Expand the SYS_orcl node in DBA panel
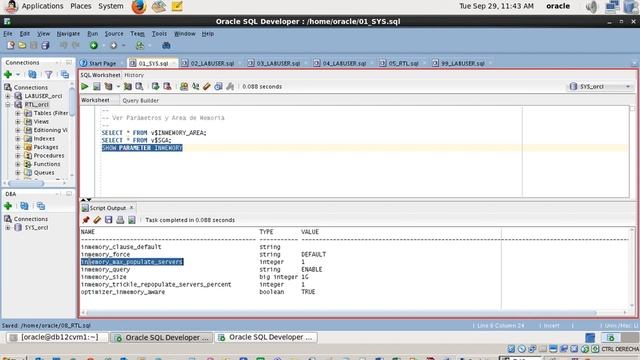Screen dimensions: 640x360 [x=8, y=227]
